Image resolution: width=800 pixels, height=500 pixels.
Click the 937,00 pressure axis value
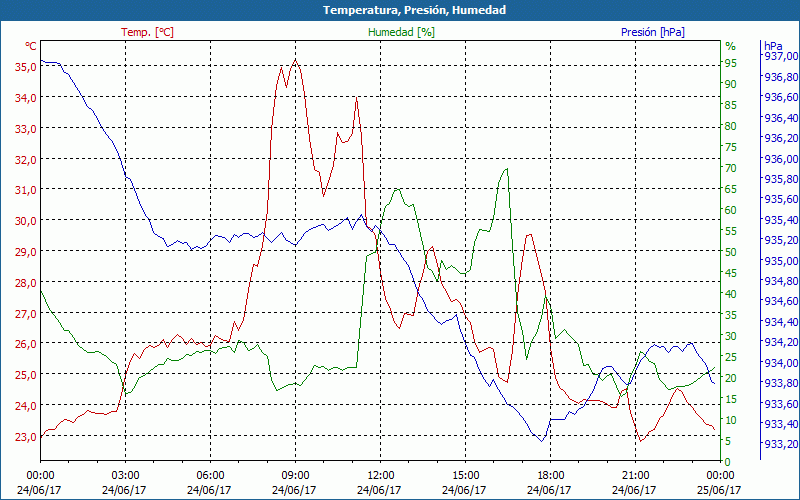click(x=781, y=56)
